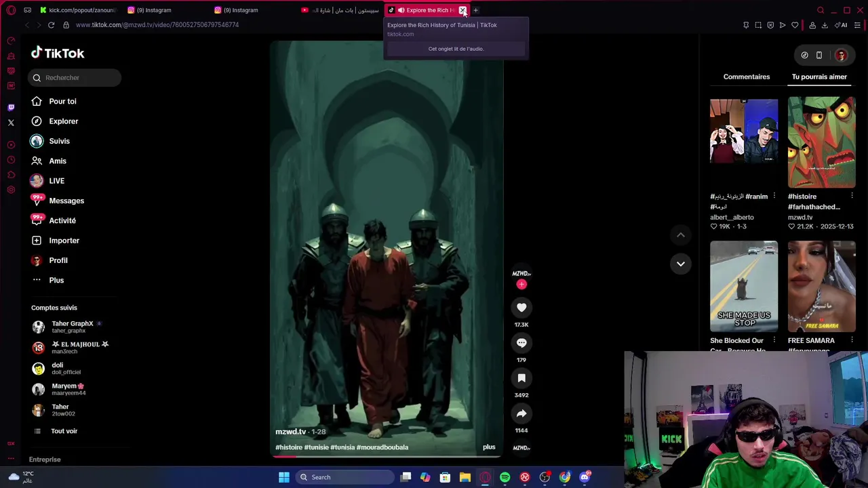Open Messages in the sidebar

click(x=66, y=201)
